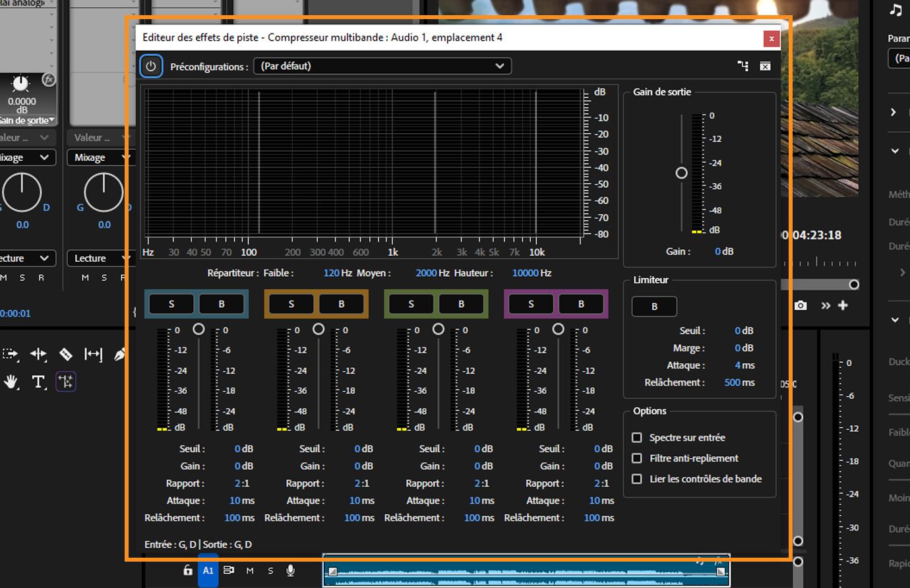The image size is (910, 588).
Task: Toggle the effect power button beside Préconfigurations
Action: [151, 66]
